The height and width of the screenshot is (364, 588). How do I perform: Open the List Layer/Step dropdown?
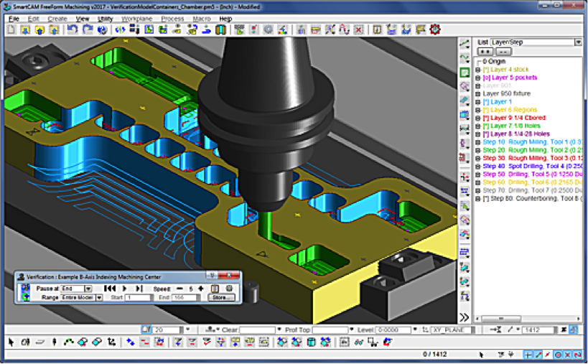(578, 42)
